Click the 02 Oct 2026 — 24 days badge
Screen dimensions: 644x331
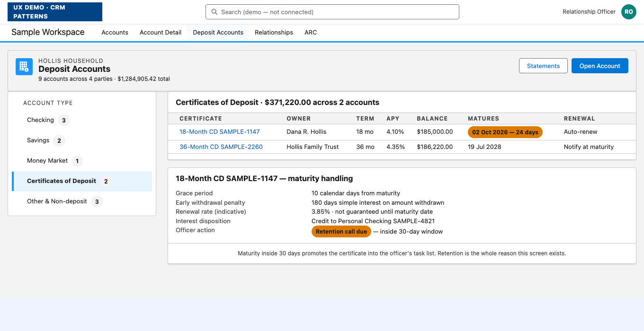505,132
